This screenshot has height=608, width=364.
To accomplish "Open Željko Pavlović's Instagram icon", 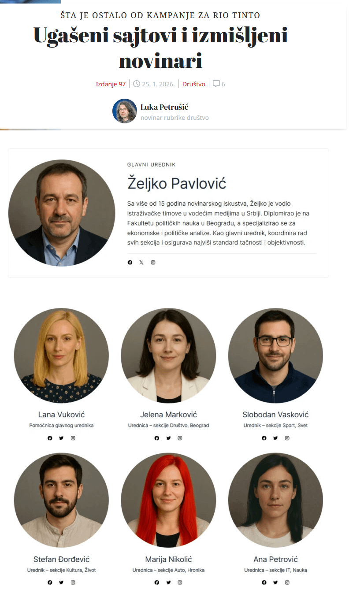I will 153,263.
